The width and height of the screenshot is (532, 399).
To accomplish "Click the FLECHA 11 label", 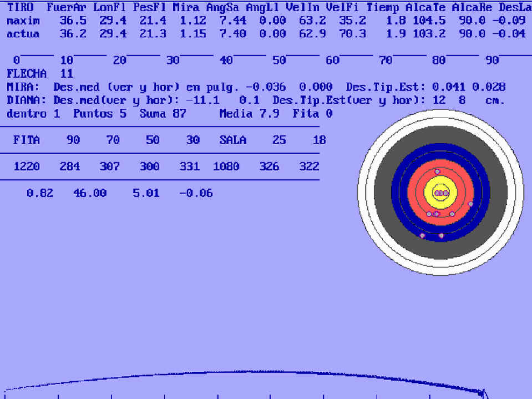I will point(40,74).
